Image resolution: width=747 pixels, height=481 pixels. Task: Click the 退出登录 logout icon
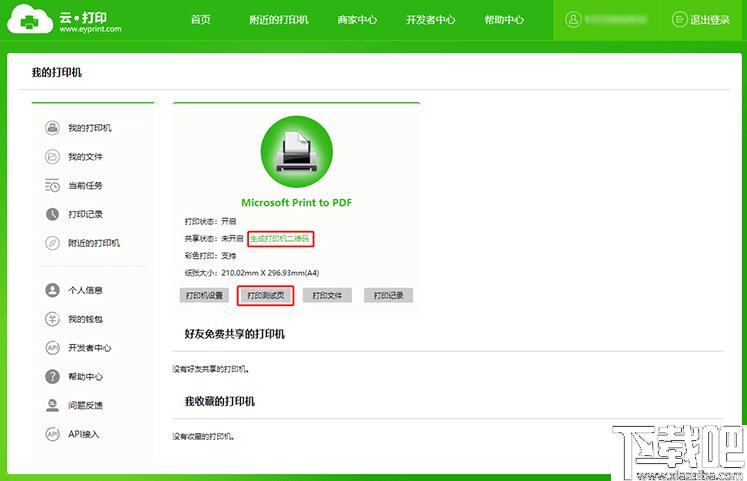point(679,20)
